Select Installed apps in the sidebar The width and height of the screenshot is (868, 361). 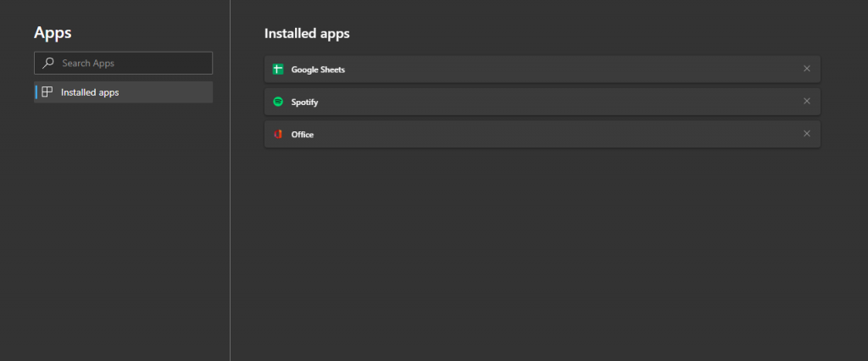124,92
